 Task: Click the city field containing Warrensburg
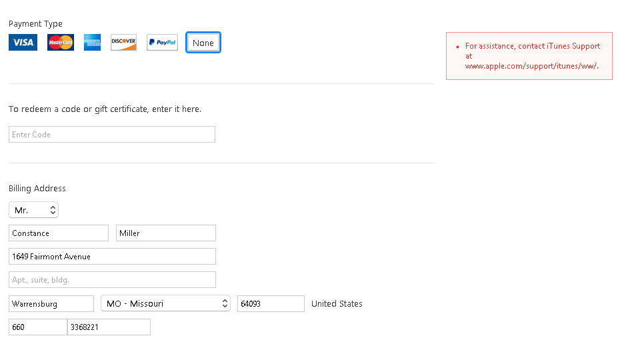(51, 304)
